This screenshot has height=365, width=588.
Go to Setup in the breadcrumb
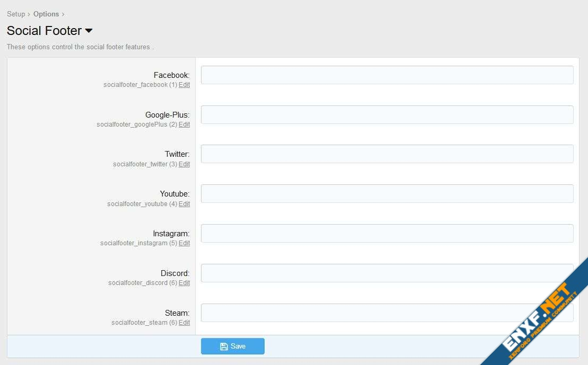(16, 14)
